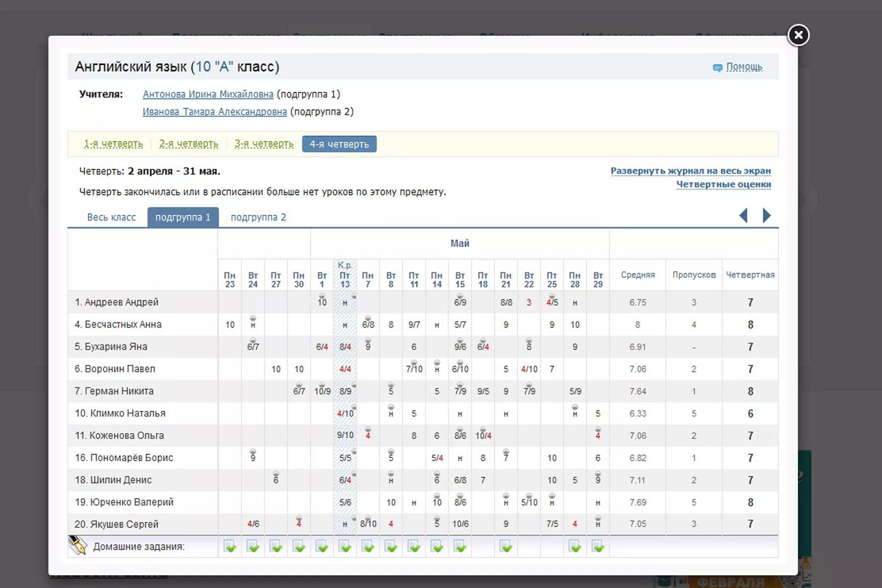This screenshot has width=882, height=588.
Task: Close the journal popup with the X button
Action: click(x=798, y=35)
